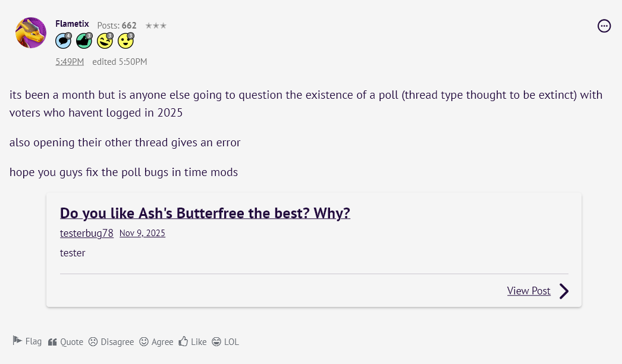Click the View Post link

(x=529, y=291)
